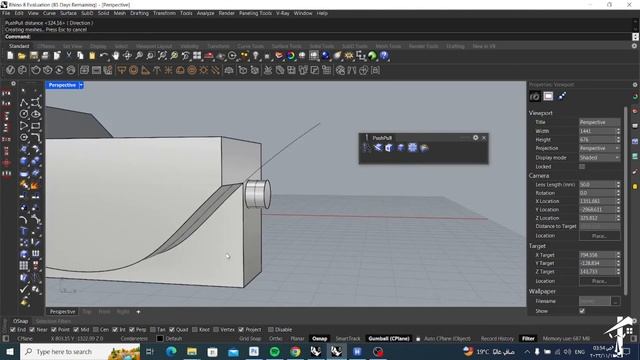Click the color wheel object properties icon

pos(291,56)
